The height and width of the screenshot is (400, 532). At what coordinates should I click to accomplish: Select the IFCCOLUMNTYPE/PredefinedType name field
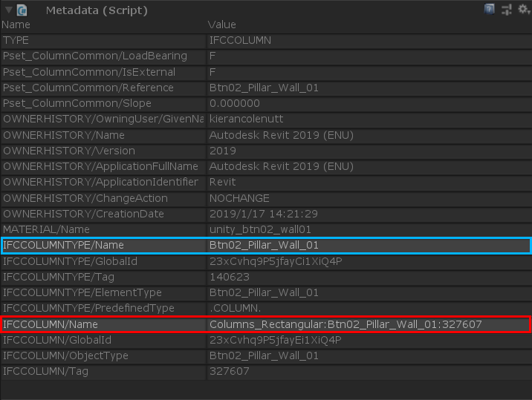[x=103, y=308]
